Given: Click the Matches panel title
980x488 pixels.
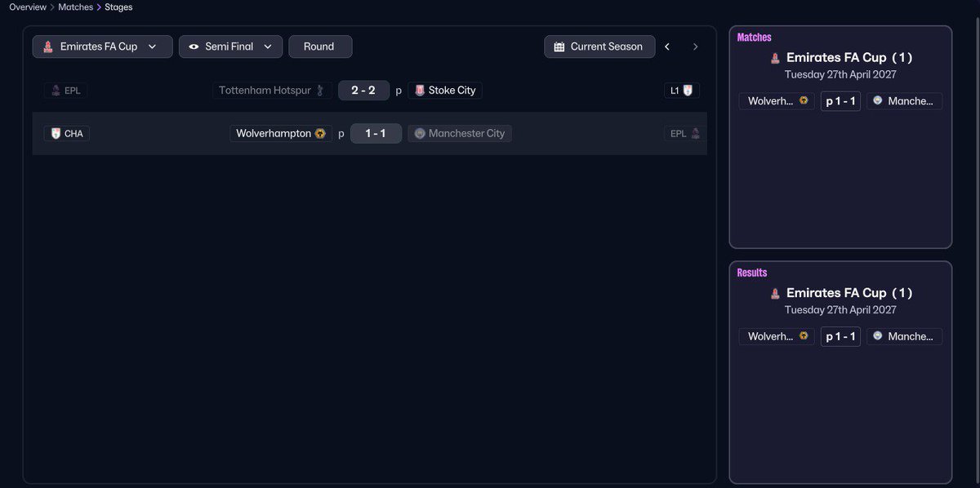Looking at the screenshot, I should tap(754, 38).
